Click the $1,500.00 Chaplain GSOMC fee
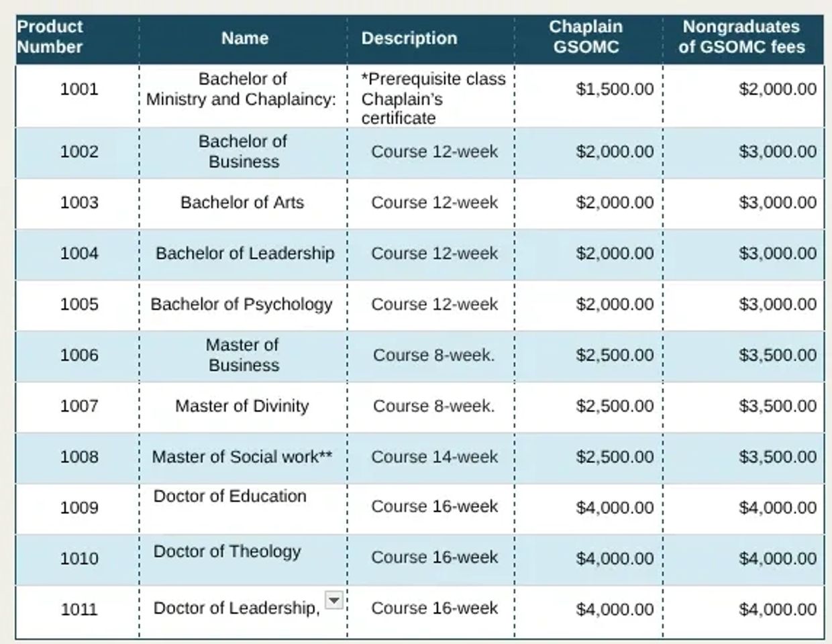The image size is (832, 644). click(x=614, y=89)
